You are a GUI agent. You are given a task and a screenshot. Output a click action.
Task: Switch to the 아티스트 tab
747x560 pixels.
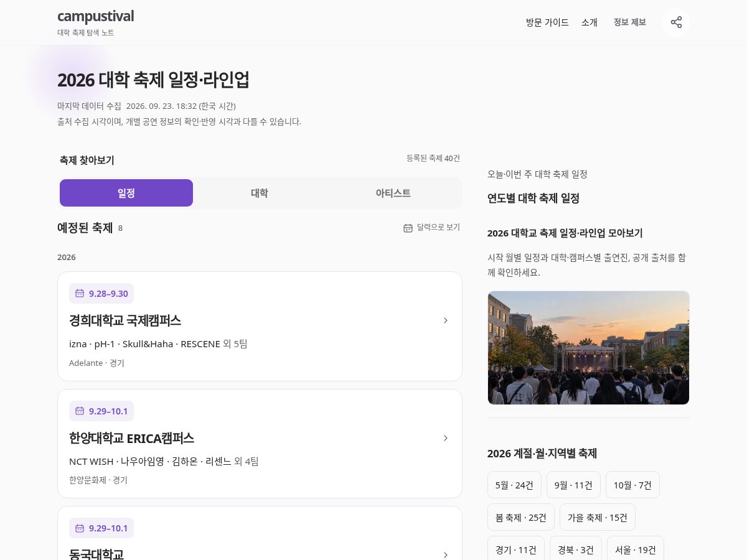(393, 193)
